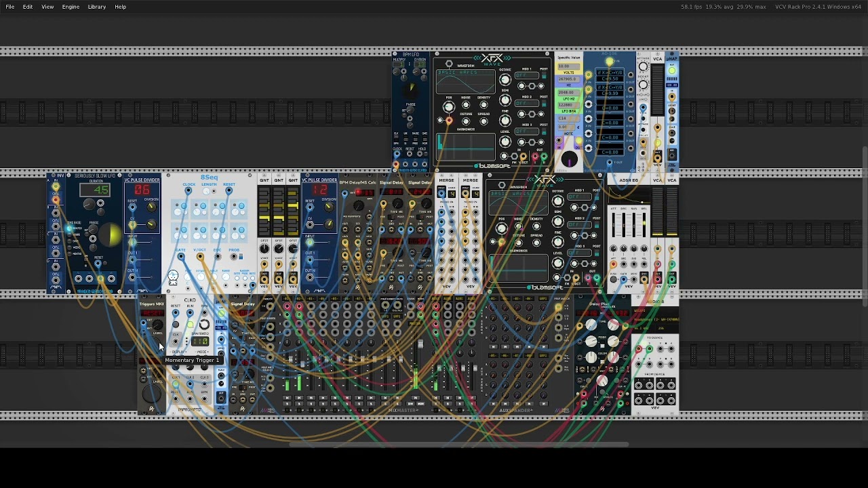Open Basic Waves selector on XFX Wave beside BPM LFO

pyautogui.click(x=465, y=73)
